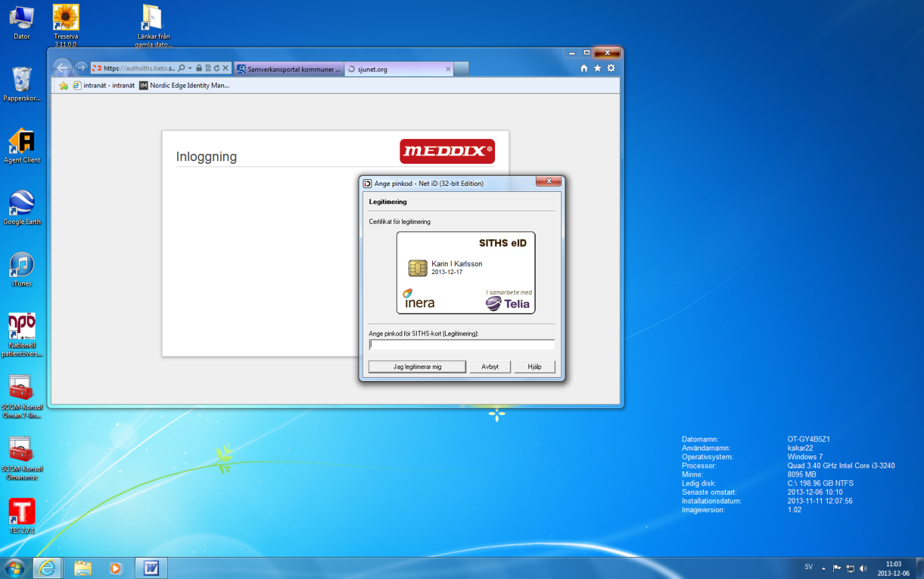Click the network tray icon
924x579 pixels.
click(x=851, y=568)
